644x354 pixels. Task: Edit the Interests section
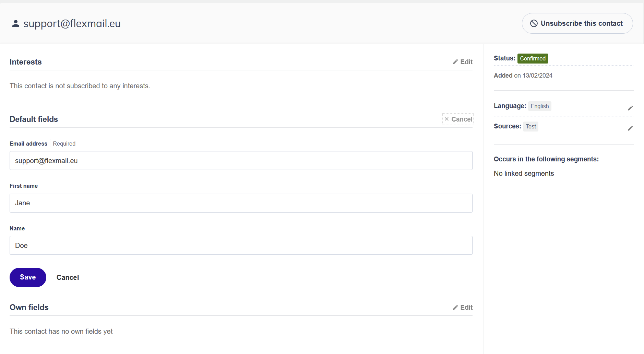click(463, 62)
